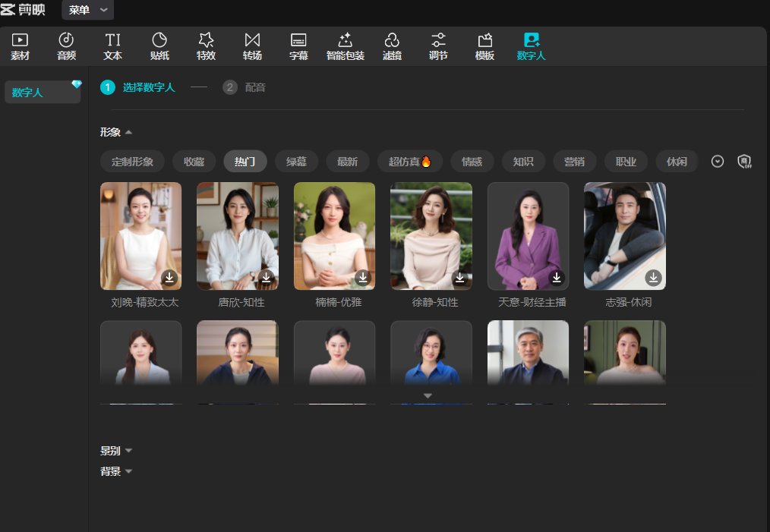Open the 音频 audio panel
The width and height of the screenshot is (770, 532).
click(x=66, y=46)
